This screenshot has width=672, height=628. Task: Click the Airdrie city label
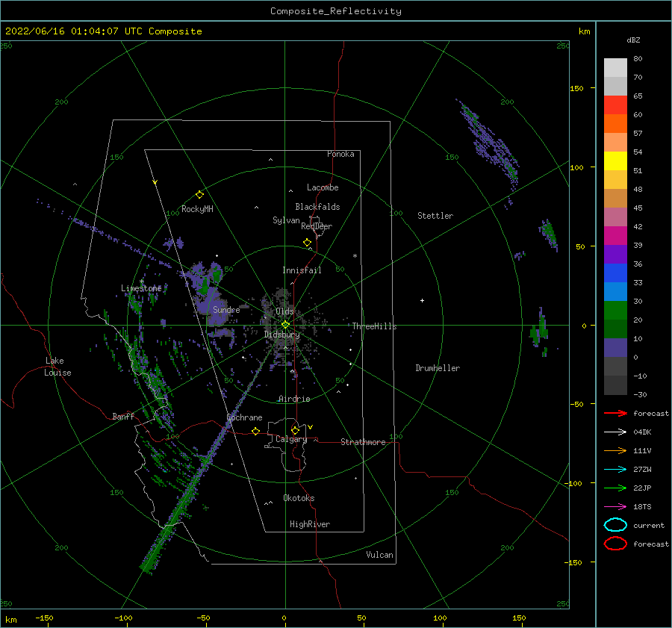click(294, 399)
